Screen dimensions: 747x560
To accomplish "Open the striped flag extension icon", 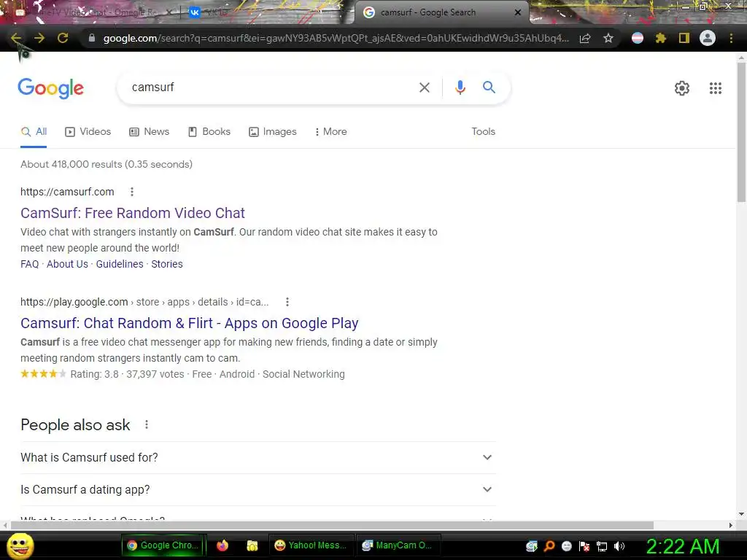I will click(x=638, y=38).
